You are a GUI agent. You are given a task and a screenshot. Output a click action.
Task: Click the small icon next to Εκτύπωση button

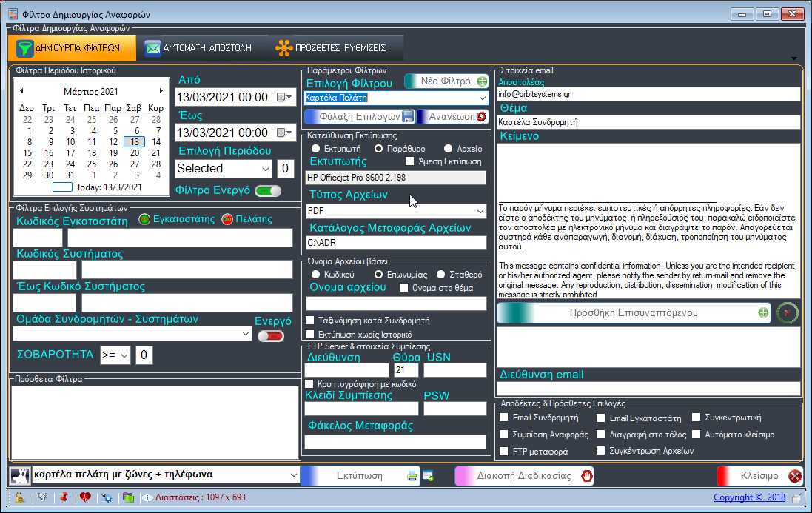pos(428,476)
